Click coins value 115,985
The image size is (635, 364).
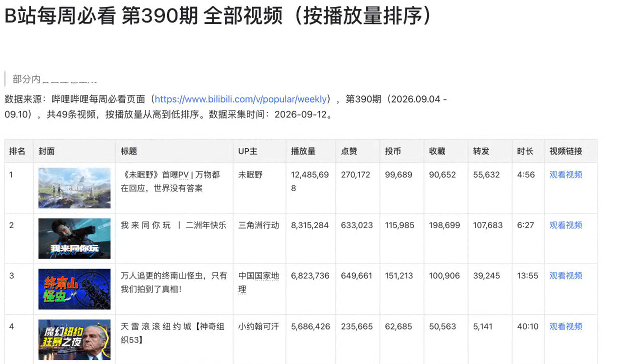pos(399,225)
